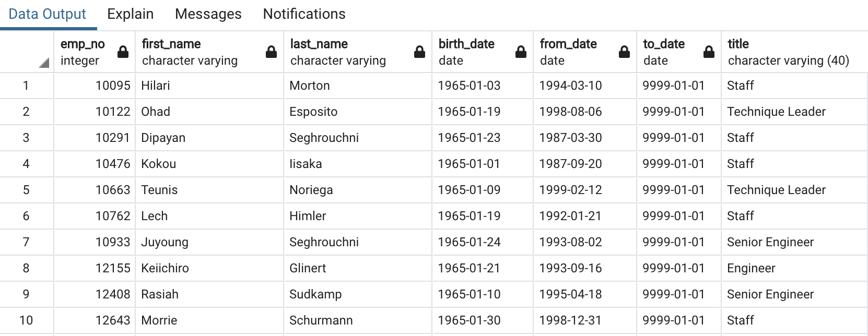Switch to the Explain tab

130,14
